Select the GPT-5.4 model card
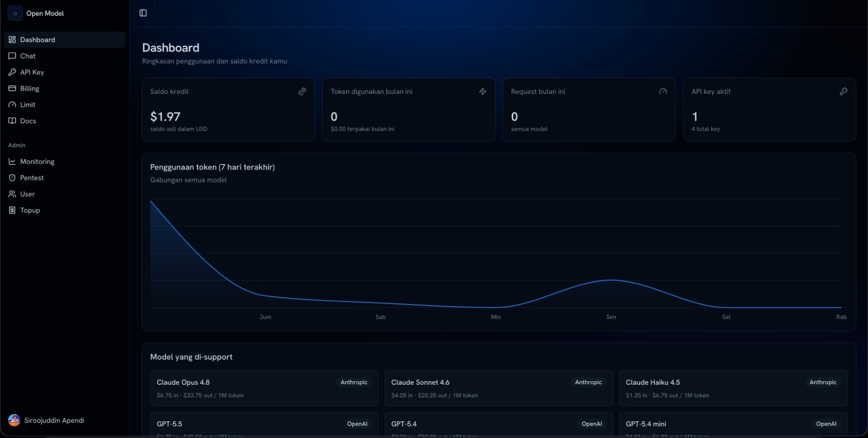Screen dimensions: 868x438 coord(499,424)
